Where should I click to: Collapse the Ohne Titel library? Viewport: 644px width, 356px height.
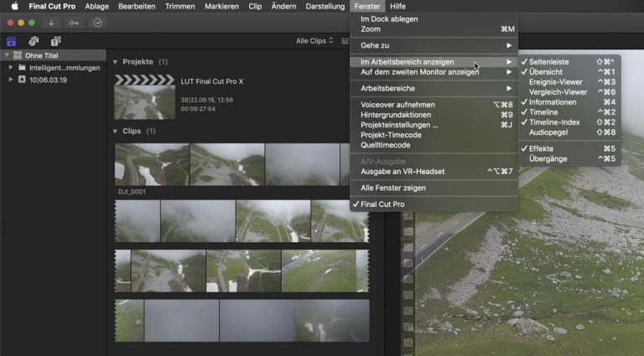(7, 55)
